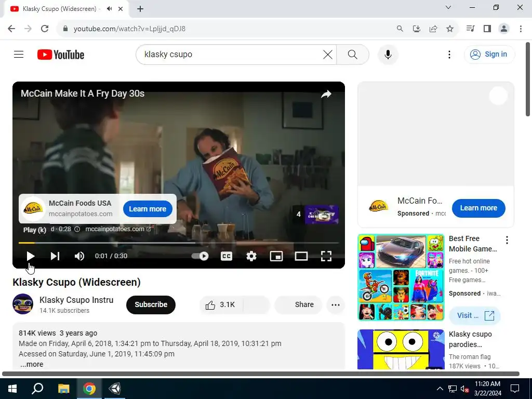Open mccainpotatoes.com link below ad card

(x=118, y=229)
